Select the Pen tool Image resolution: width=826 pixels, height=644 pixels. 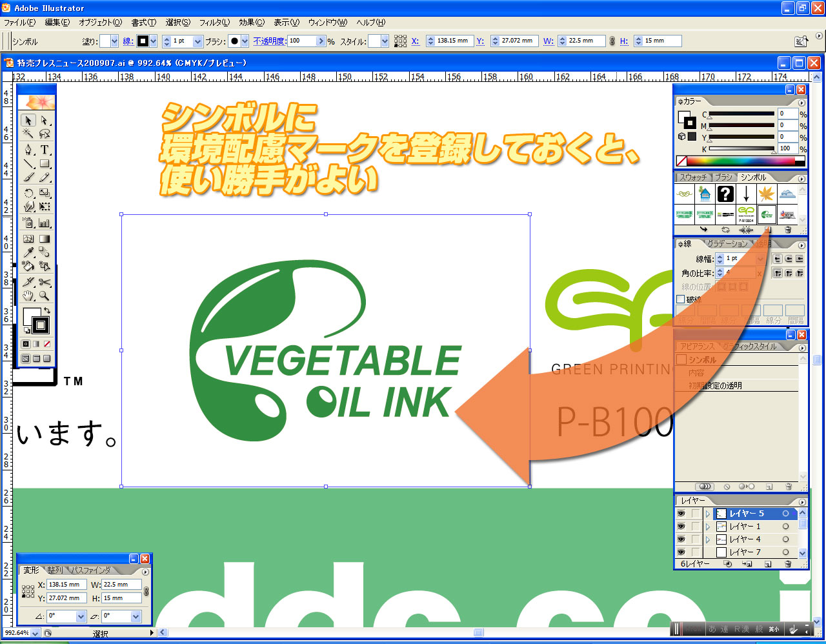tap(28, 150)
